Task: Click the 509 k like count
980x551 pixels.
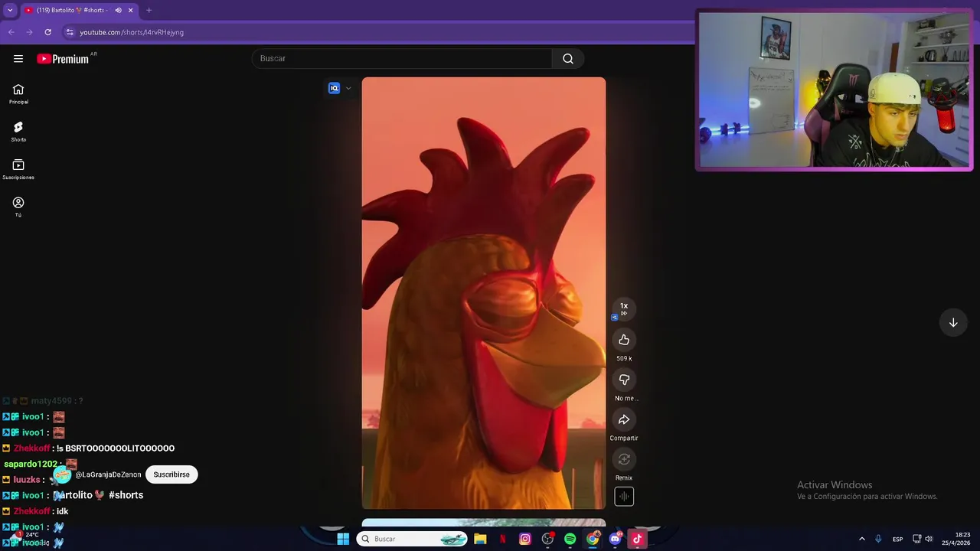Action: click(x=624, y=358)
